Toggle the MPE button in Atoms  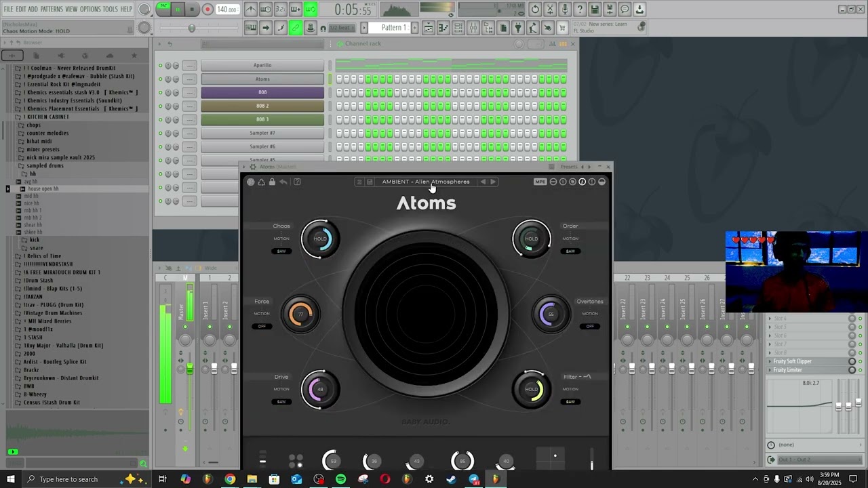pyautogui.click(x=540, y=182)
